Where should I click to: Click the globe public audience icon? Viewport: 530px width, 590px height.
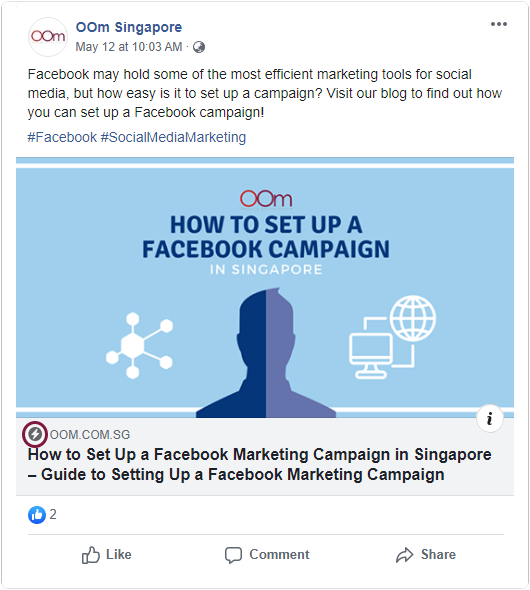199,47
